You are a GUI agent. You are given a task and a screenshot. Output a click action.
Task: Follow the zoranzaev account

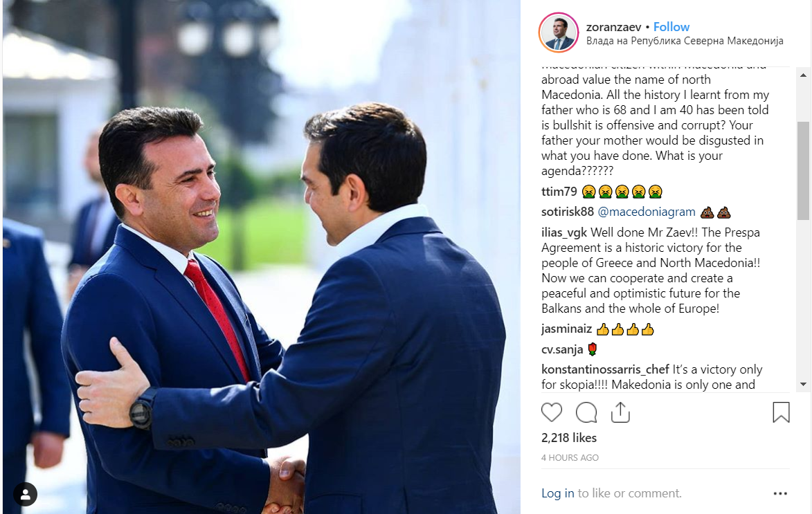(671, 27)
